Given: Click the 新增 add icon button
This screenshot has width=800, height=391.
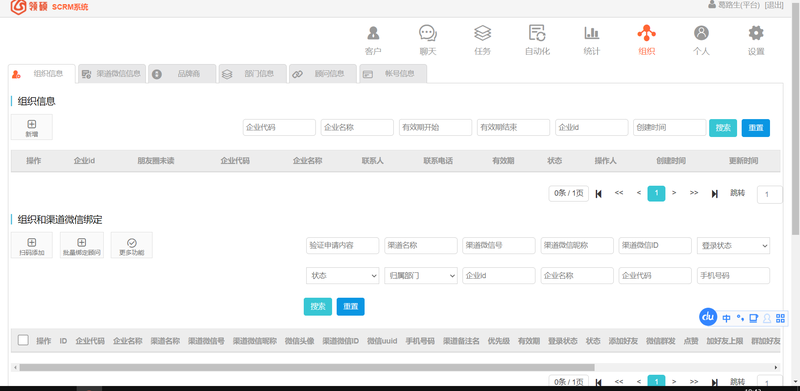Looking at the screenshot, I should (x=32, y=127).
